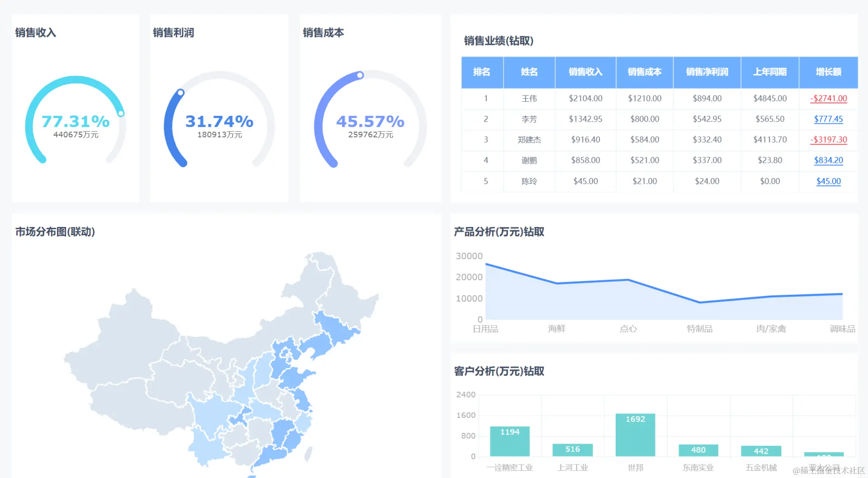The image size is (868, 478).
Task: Click the 五金机械 bar showing 442
Action: pos(761,451)
